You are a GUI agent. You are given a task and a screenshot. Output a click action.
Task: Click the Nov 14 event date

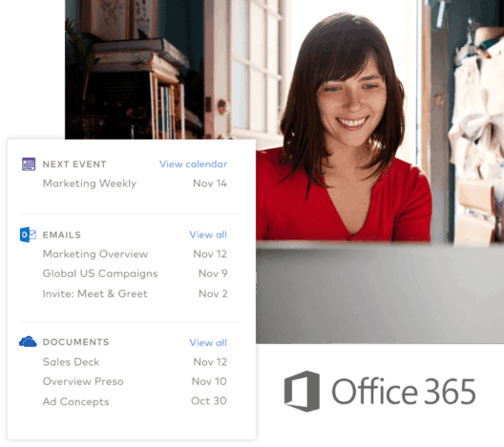point(210,183)
